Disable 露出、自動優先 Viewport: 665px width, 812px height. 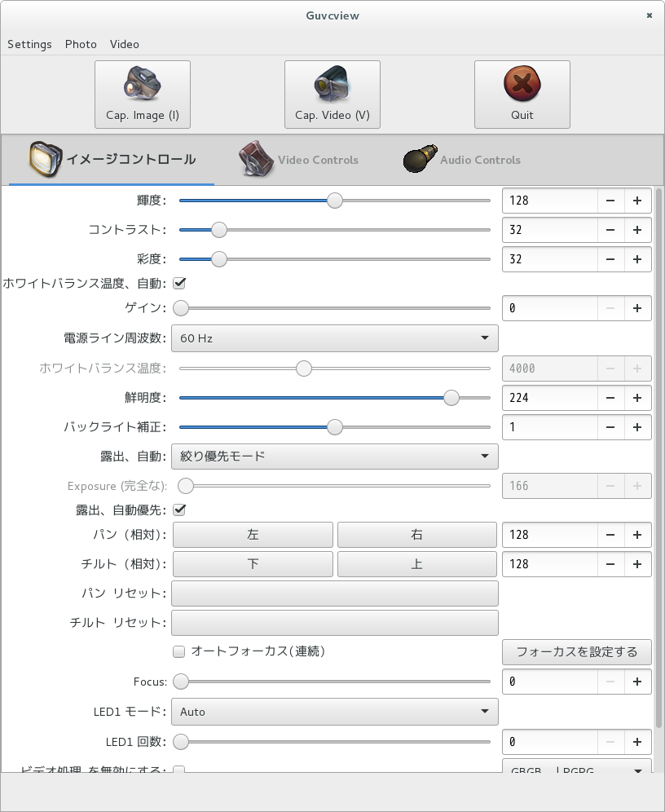pyautogui.click(x=178, y=509)
